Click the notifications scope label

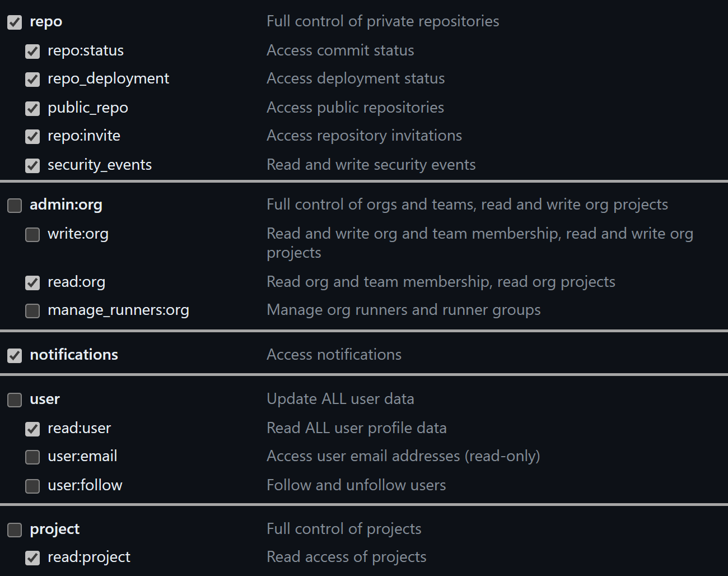coord(74,355)
